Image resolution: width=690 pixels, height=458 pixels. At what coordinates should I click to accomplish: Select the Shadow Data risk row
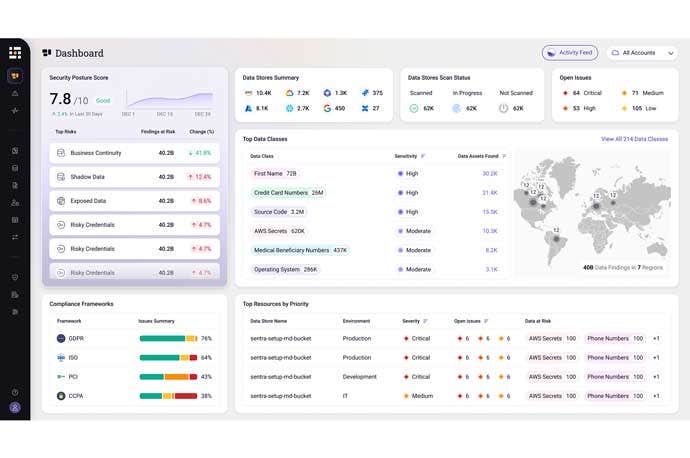pos(136,177)
